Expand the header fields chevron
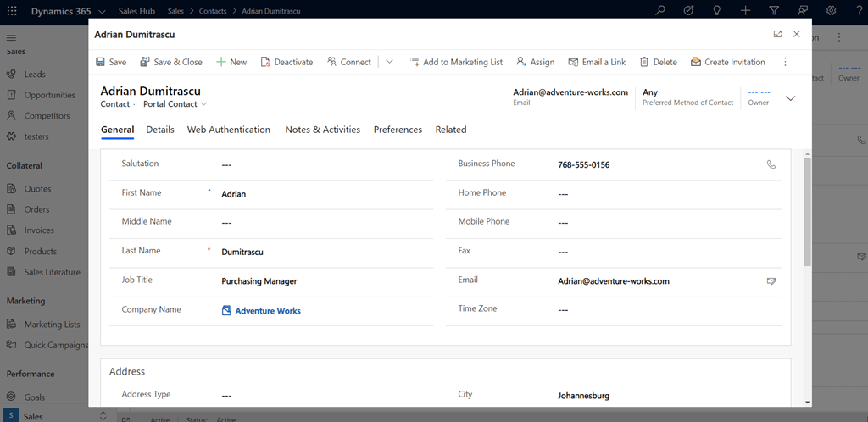 tap(791, 98)
